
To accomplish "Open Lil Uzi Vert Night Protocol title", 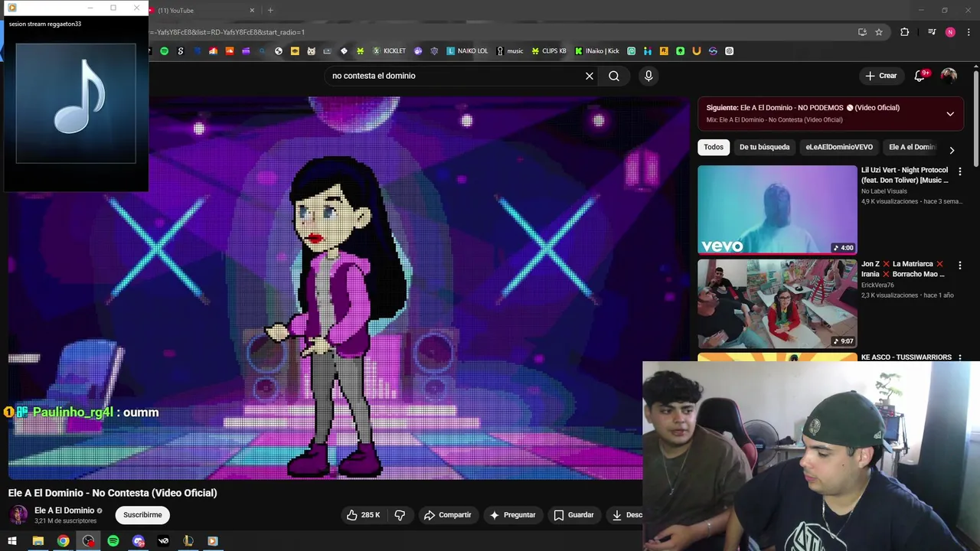I will point(904,175).
